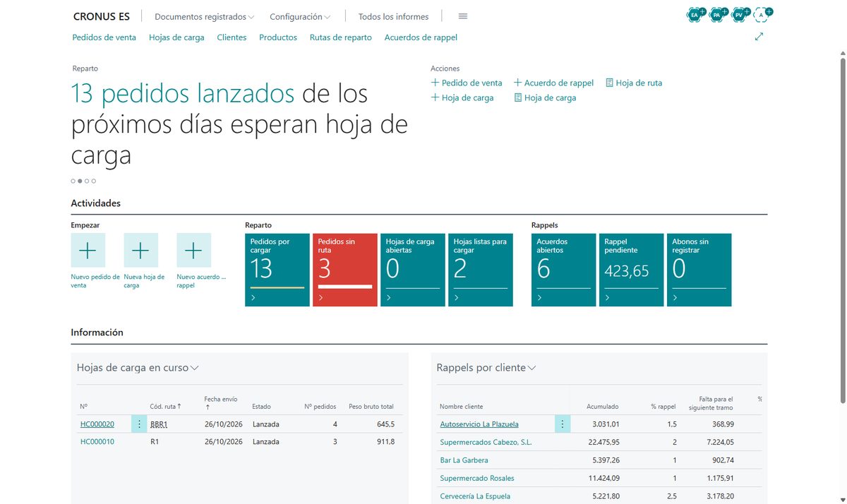Image resolution: width=847 pixels, height=504 pixels.
Task: Click Falta para el siguiente tramo header
Action: [x=711, y=403]
